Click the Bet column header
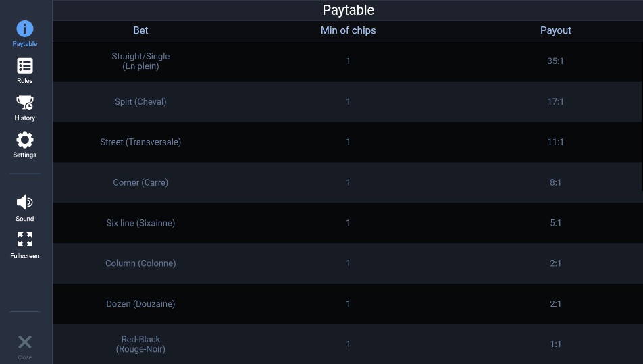This screenshot has width=643, height=364. (140, 30)
